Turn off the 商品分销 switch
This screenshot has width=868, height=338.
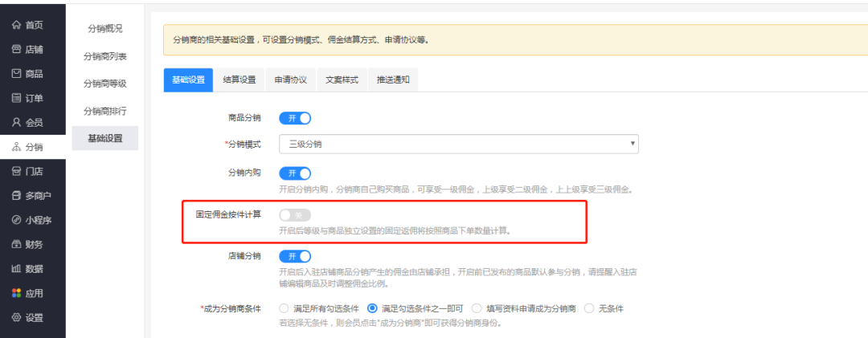(x=294, y=118)
